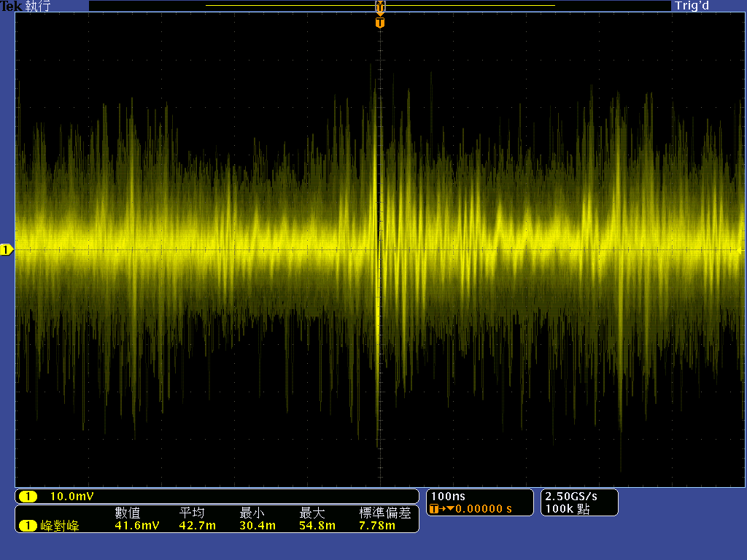Click channel 1 badge in measurement row
747x560 pixels.
(x=28, y=526)
